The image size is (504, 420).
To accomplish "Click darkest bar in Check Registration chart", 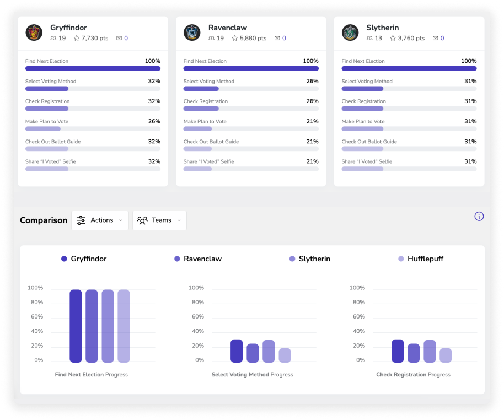I will [398, 351].
